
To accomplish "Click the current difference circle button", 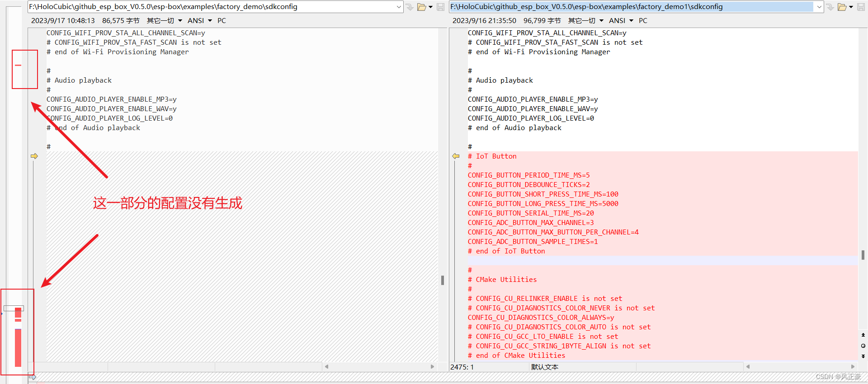I will tap(863, 346).
